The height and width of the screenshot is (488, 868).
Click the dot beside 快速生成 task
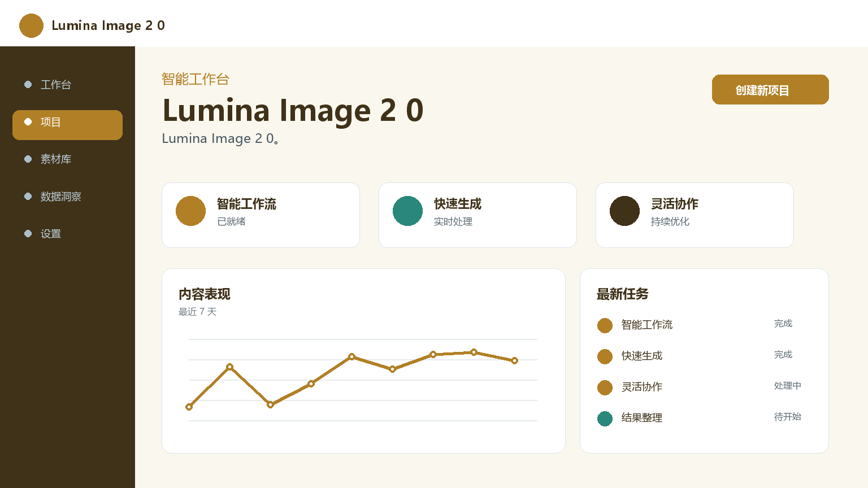[x=605, y=356]
